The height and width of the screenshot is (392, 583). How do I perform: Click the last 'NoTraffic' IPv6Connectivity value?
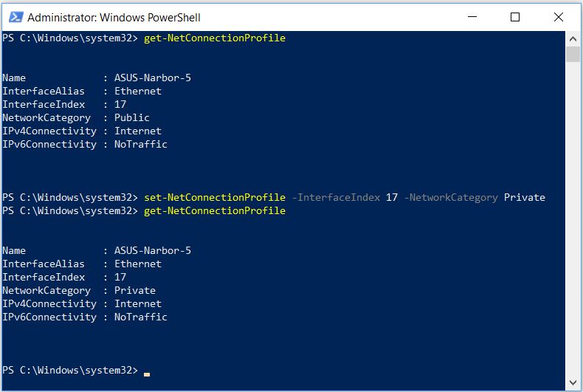pyautogui.click(x=140, y=317)
